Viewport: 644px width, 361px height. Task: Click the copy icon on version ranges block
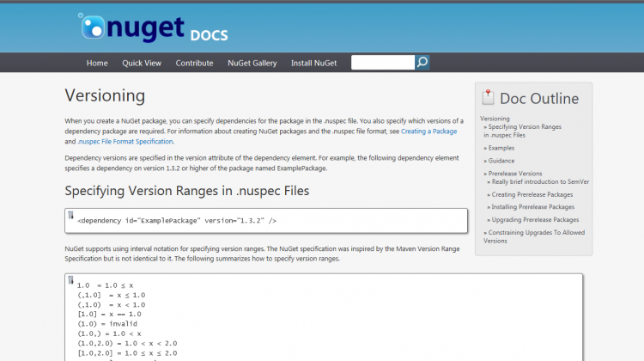pyautogui.click(x=70, y=281)
